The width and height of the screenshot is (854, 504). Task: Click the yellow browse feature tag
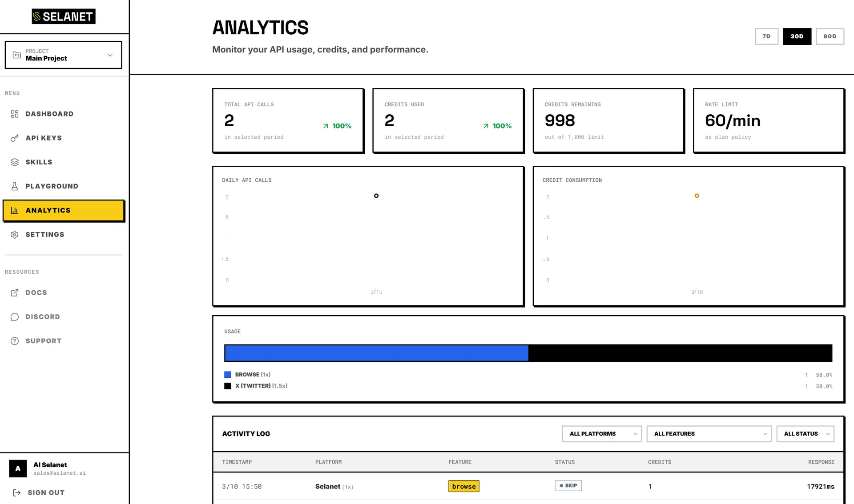[x=463, y=486]
